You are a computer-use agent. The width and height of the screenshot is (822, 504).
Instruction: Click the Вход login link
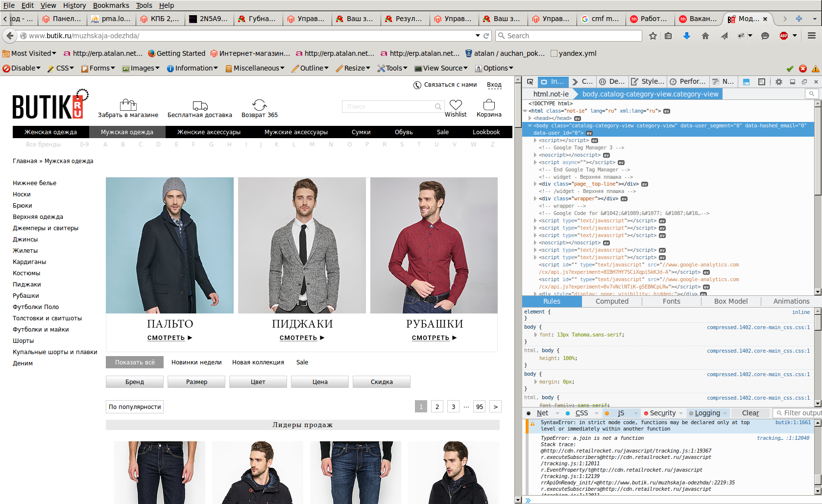pos(494,85)
